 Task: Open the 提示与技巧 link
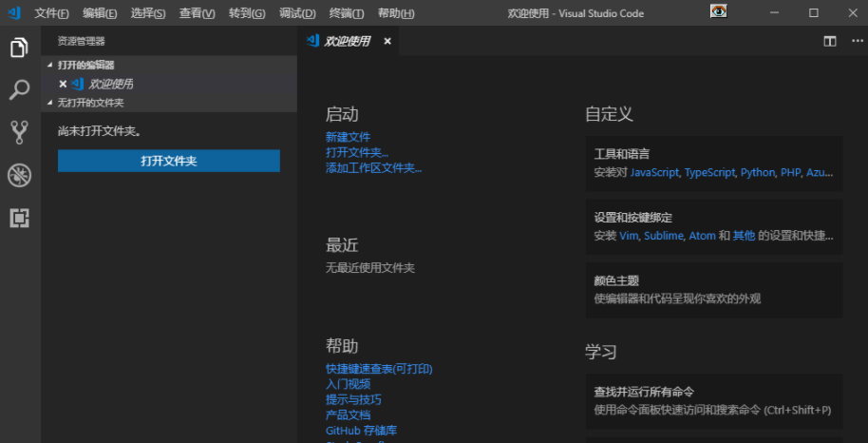point(353,400)
